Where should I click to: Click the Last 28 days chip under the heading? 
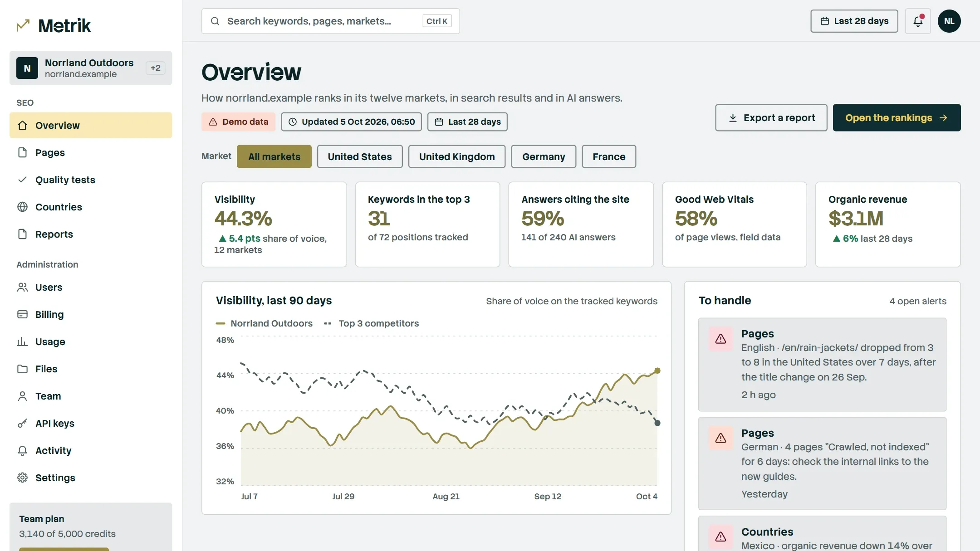click(x=467, y=122)
